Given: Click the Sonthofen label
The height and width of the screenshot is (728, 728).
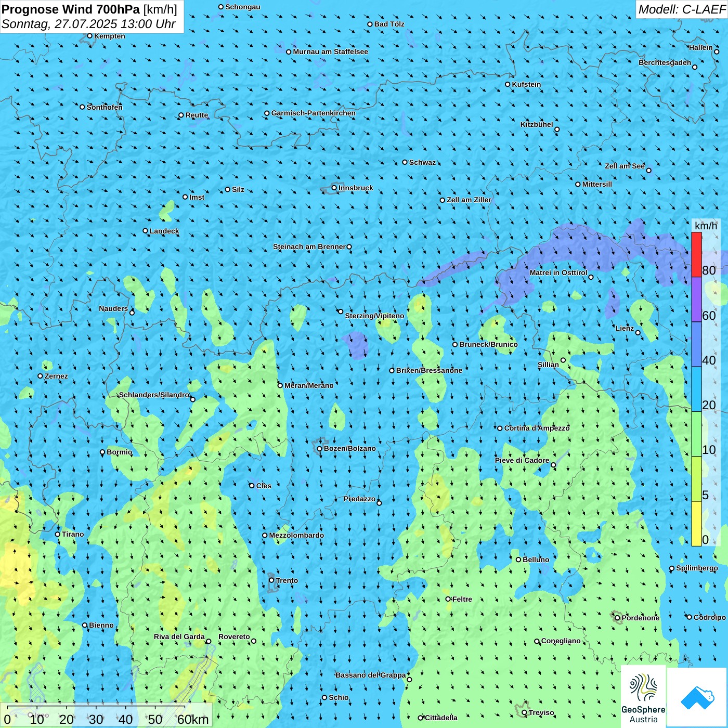Looking at the screenshot, I should (105, 107).
